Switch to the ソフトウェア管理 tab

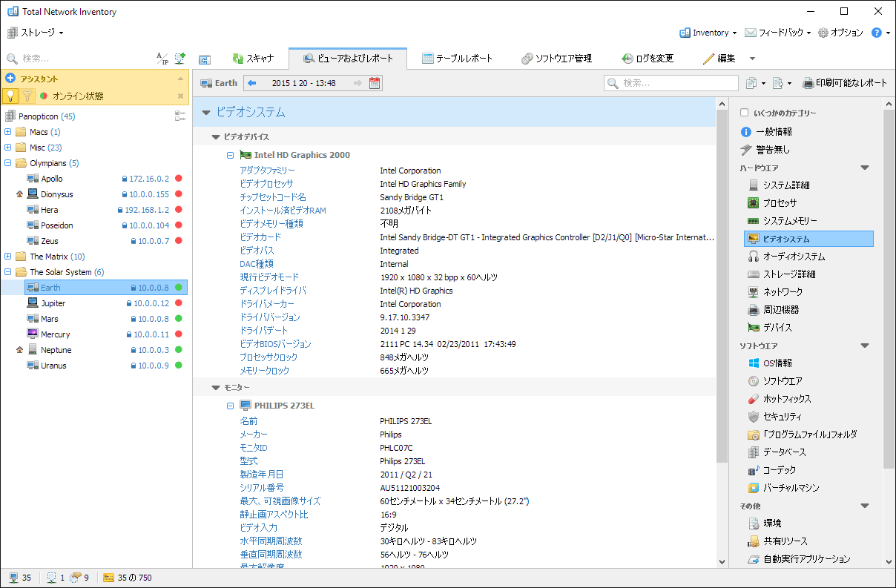pos(556,59)
